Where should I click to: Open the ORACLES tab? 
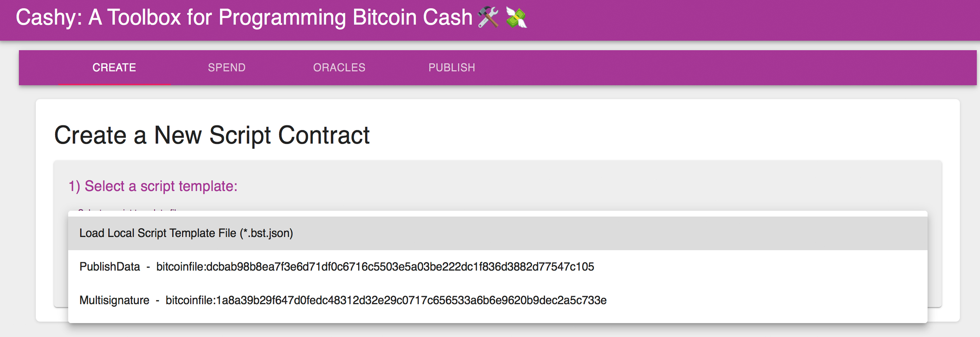[x=339, y=68]
